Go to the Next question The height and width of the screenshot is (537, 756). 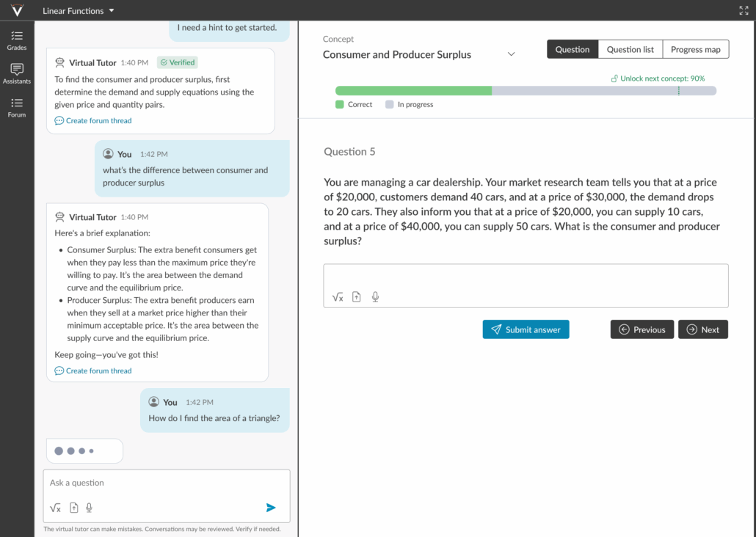pos(702,329)
